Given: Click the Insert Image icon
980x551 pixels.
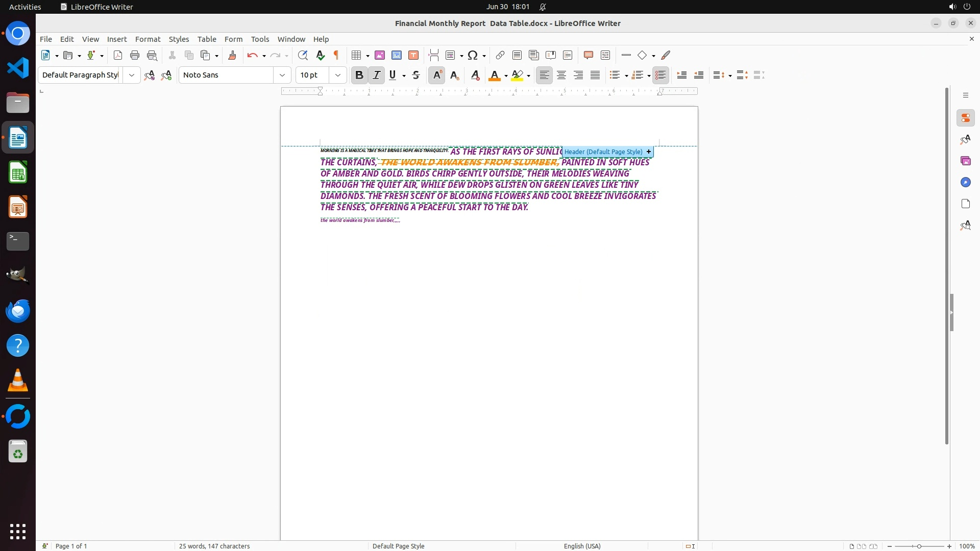Looking at the screenshot, I should pyautogui.click(x=379, y=55).
